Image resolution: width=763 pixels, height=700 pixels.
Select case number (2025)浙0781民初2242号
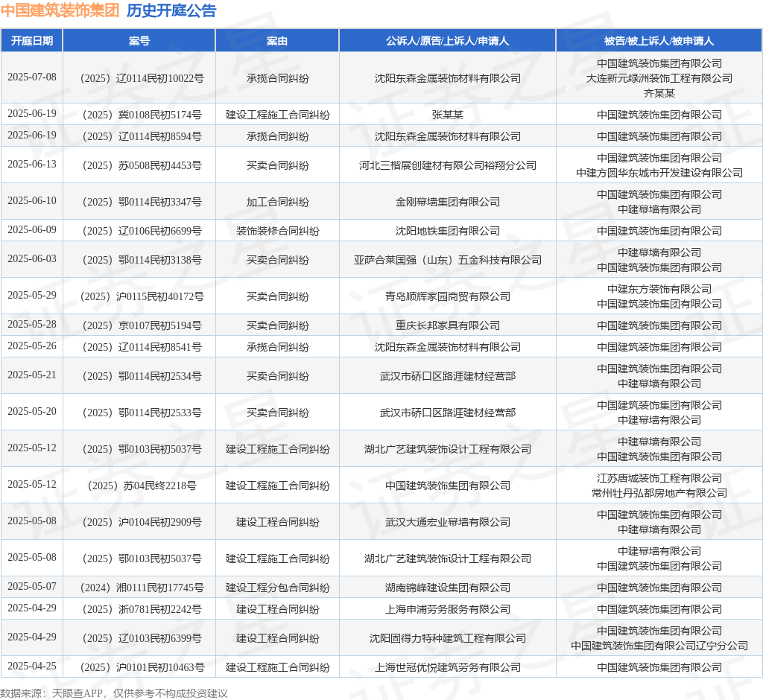[x=142, y=609]
